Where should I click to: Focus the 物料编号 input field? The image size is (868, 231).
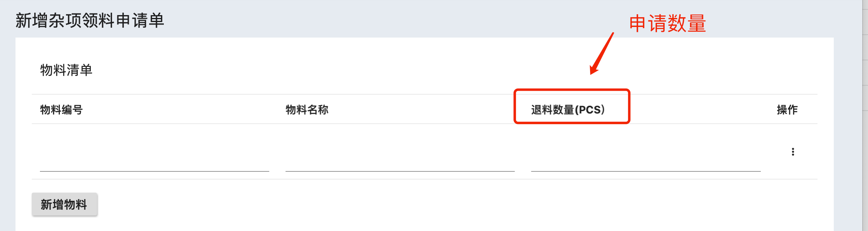point(154,160)
